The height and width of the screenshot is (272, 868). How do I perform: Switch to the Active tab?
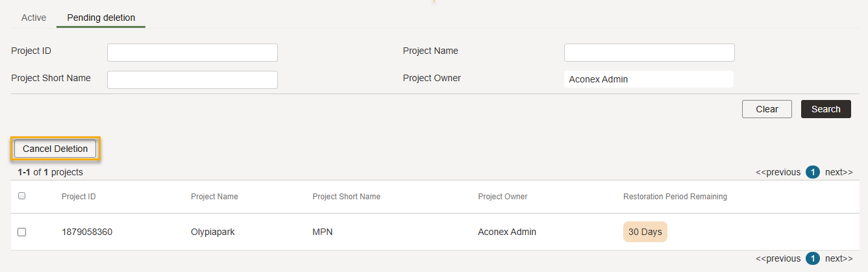34,18
